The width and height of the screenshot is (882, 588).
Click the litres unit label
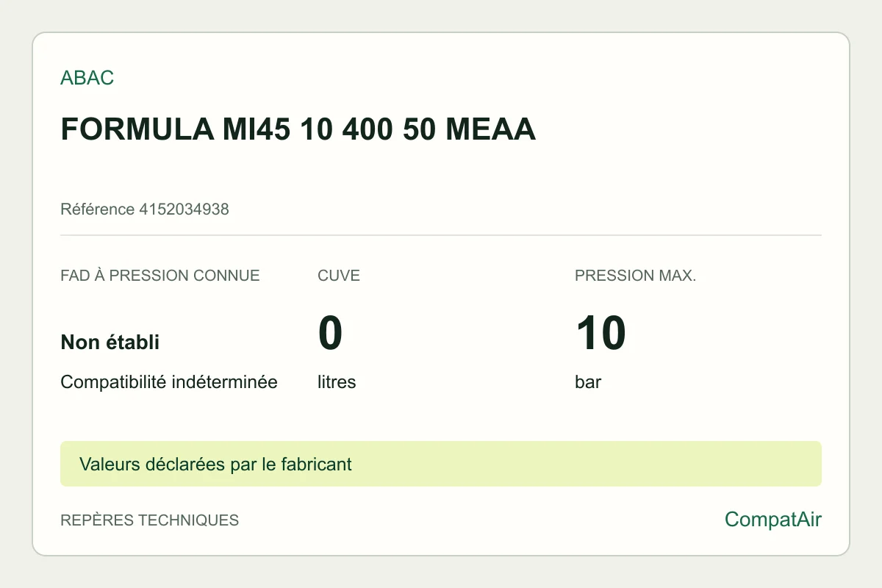pos(337,382)
